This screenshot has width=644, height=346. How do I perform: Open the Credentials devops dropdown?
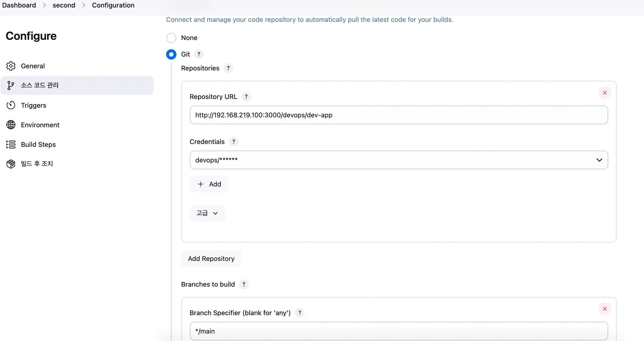pos(399,160)
